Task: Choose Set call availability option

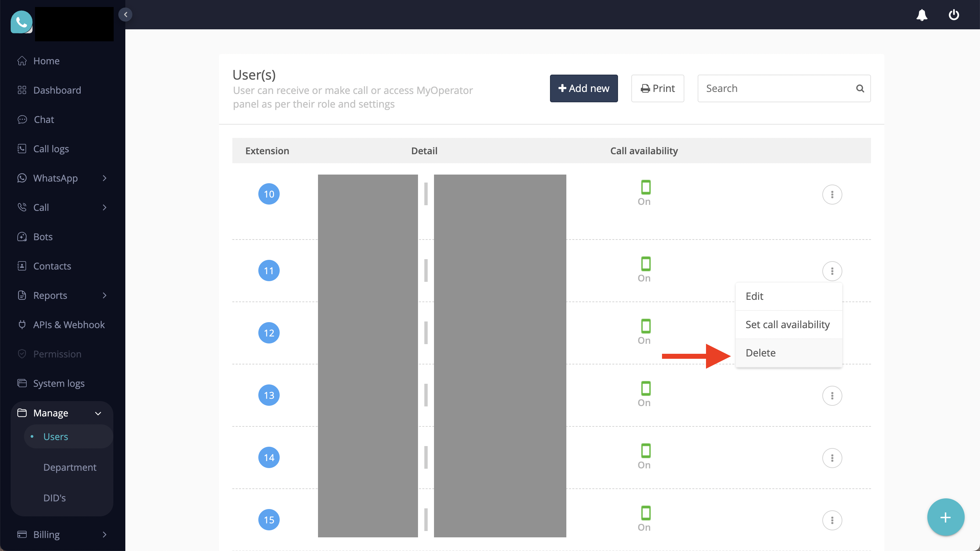Action: pyautogui.click(x=787, y=324)
